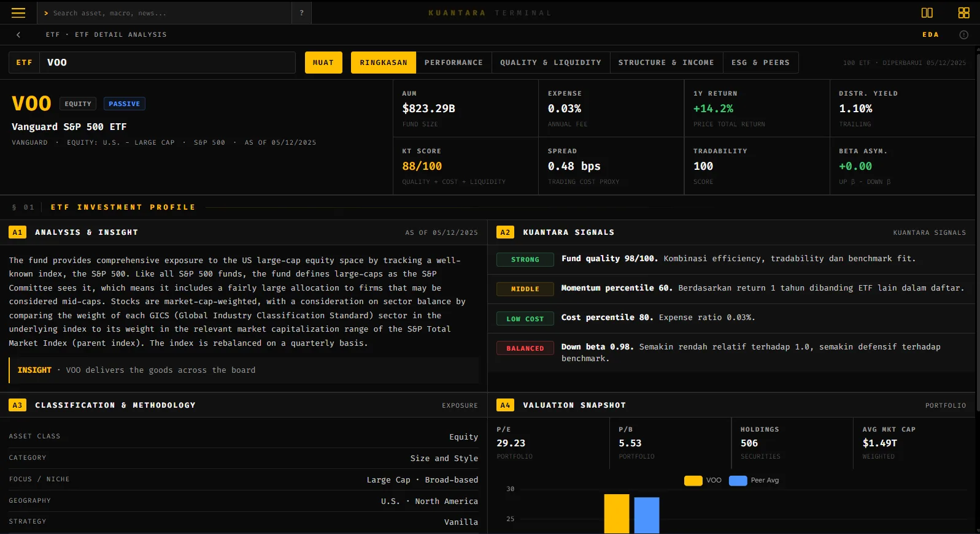The height and width of the screenshot is (534, 980).
Task: Click the MUAT load button
Action: click(x=323, y=63)
